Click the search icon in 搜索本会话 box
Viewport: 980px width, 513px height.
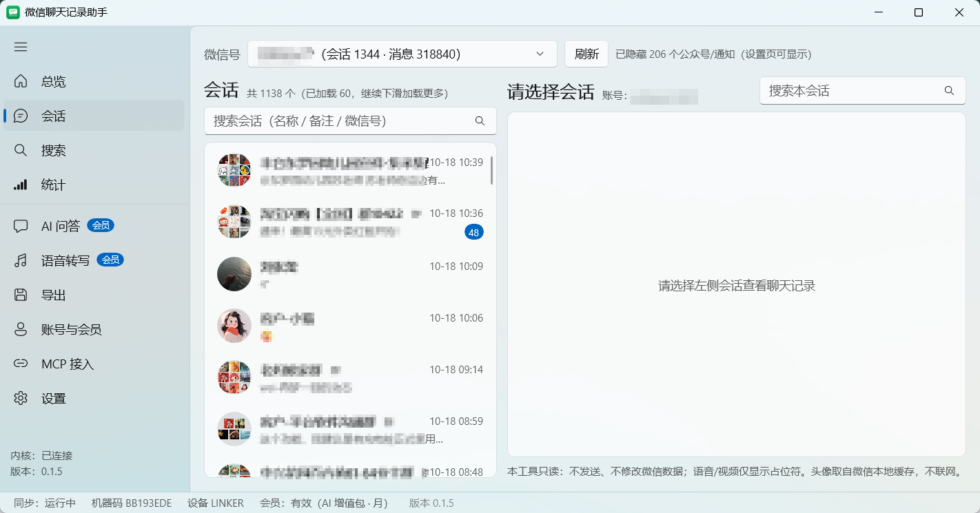949,91
